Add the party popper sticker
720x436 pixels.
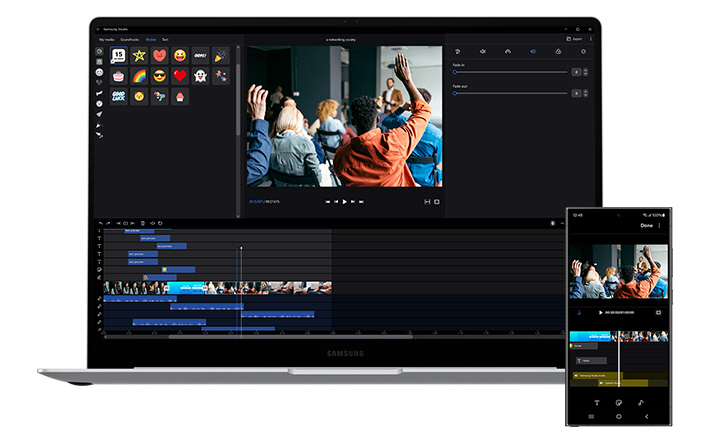221,56
